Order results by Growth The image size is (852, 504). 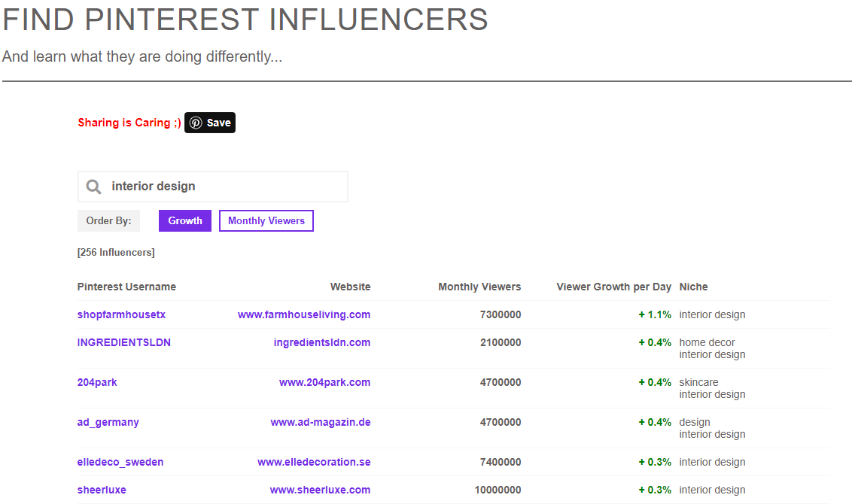click(184, 220)
